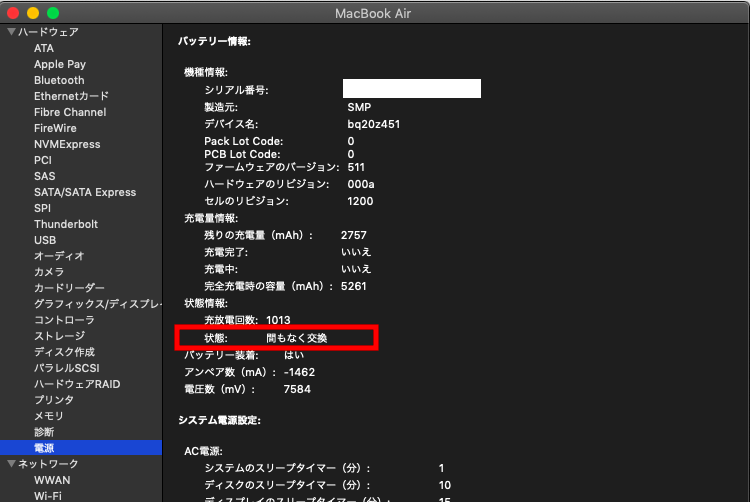Select Ethernetカード in the sidebar
The image size is (750, 502).
[71, 96]
